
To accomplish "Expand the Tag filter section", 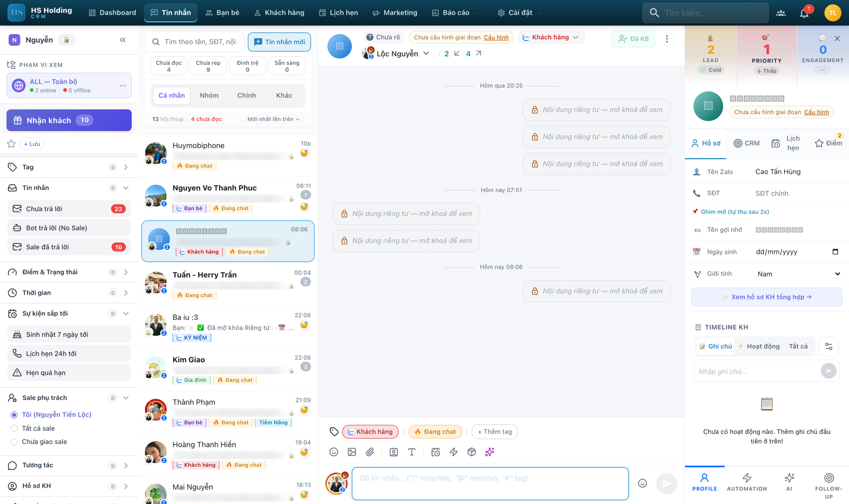I will [69, 167].
